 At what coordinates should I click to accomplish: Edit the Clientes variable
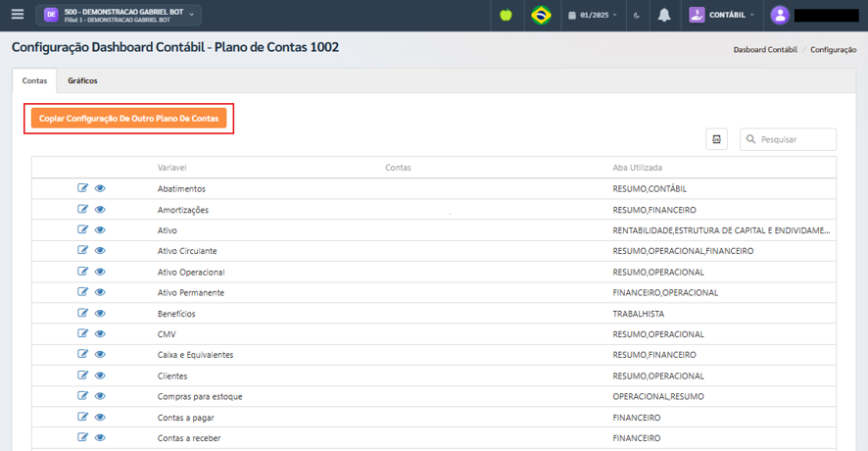[x=82, y=376]
